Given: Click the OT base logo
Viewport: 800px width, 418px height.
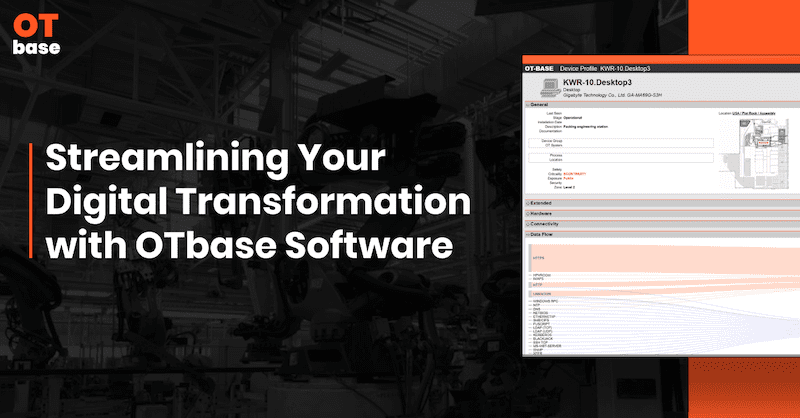Looking at the screenshot, I should [x=36, y=34].
